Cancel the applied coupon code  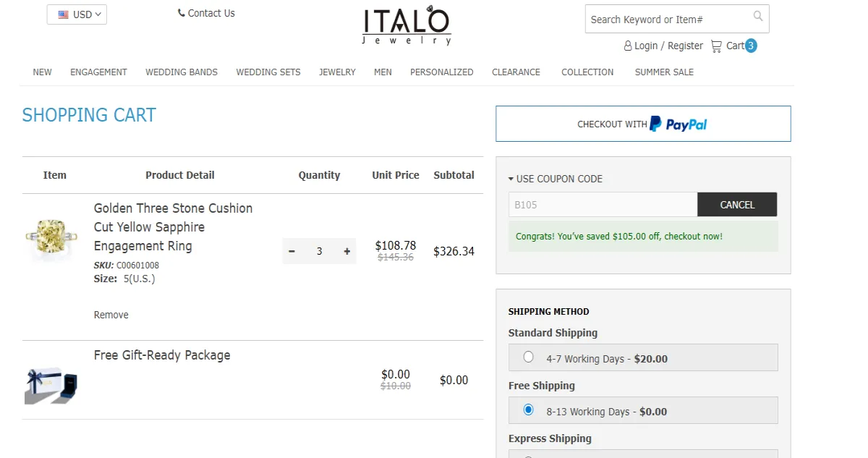[x=737, y=205]
